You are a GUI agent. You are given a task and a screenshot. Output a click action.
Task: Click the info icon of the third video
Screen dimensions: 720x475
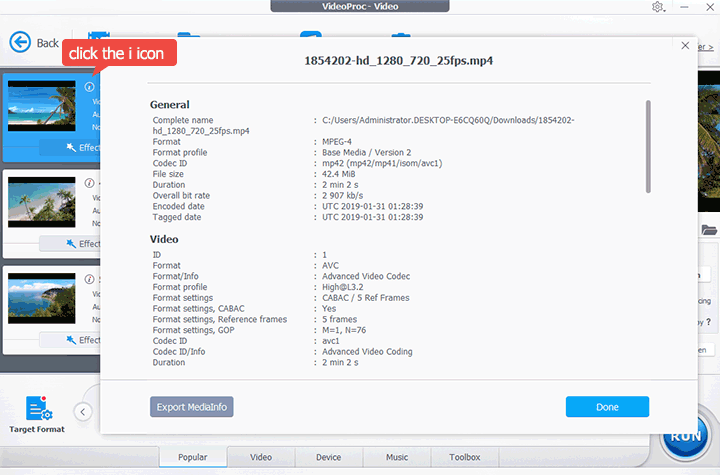[89, 279]
